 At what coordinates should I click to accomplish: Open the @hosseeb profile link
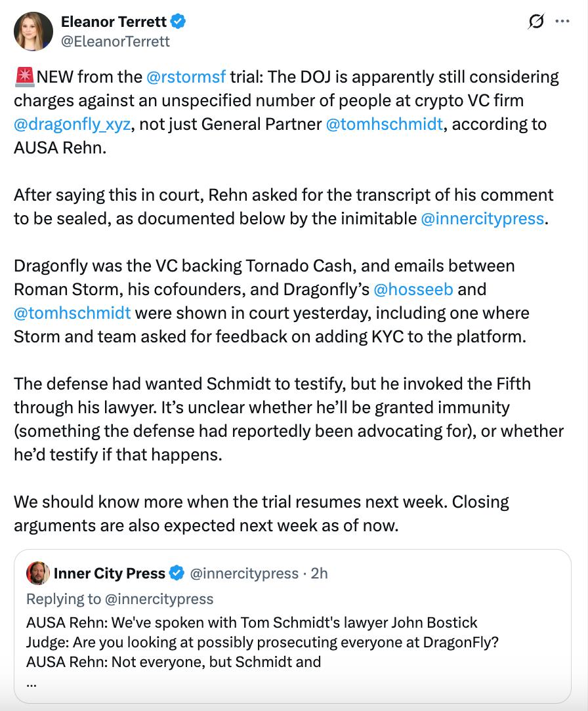coord(413,289)
